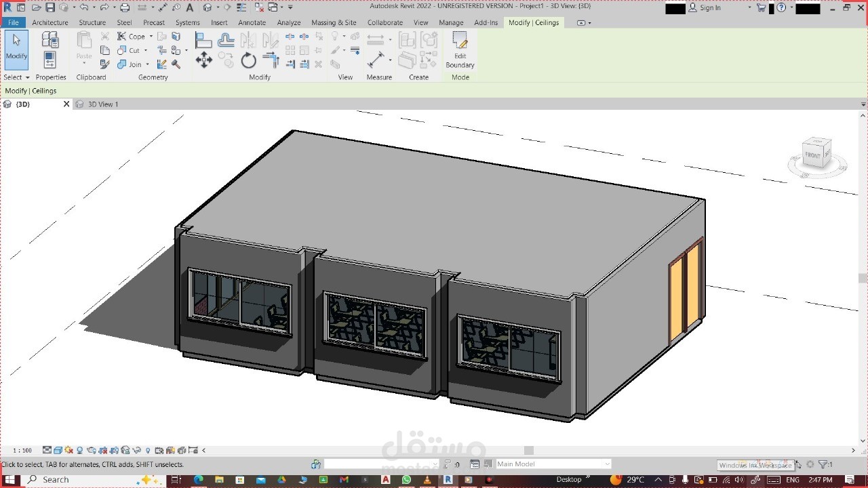Open the Architecture ribbon tab
Screen dimensions: 868x488
pos(50,22)
